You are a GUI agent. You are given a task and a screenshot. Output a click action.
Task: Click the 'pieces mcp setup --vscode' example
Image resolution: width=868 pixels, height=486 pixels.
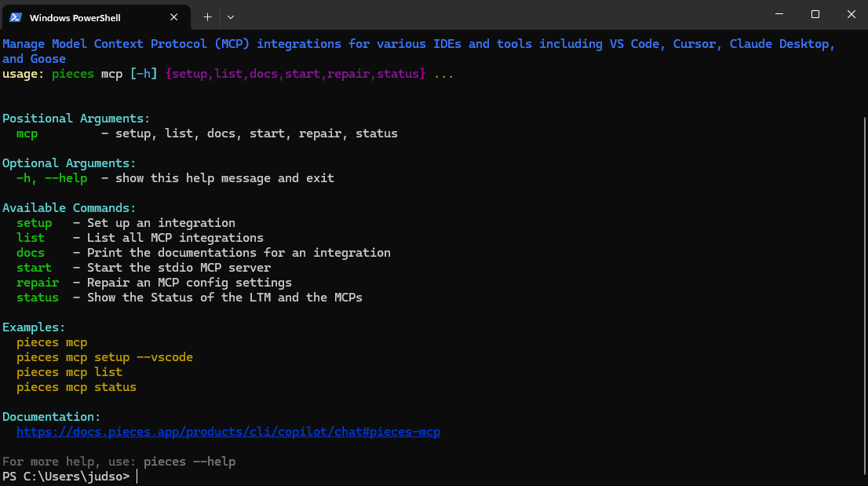(104, 357)
